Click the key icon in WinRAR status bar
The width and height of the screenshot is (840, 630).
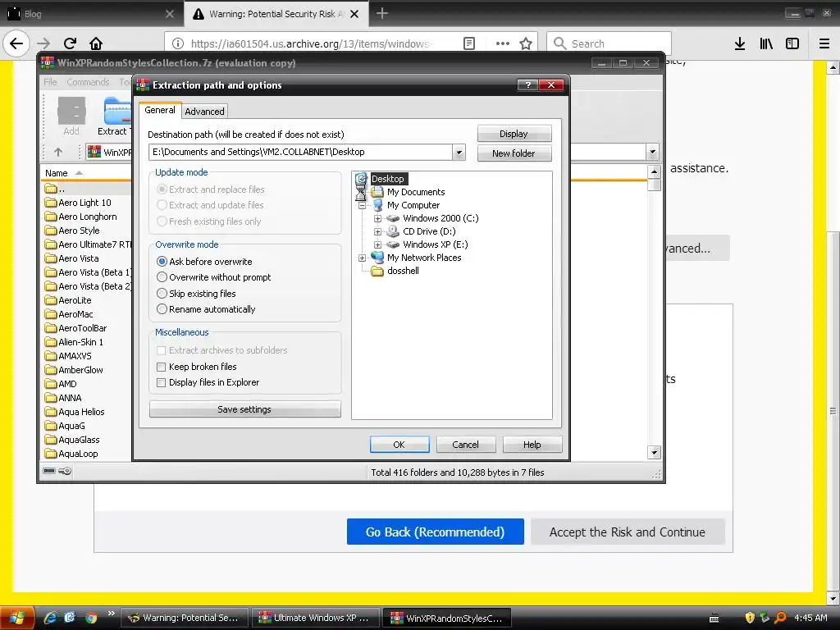(x=65, y=472)
